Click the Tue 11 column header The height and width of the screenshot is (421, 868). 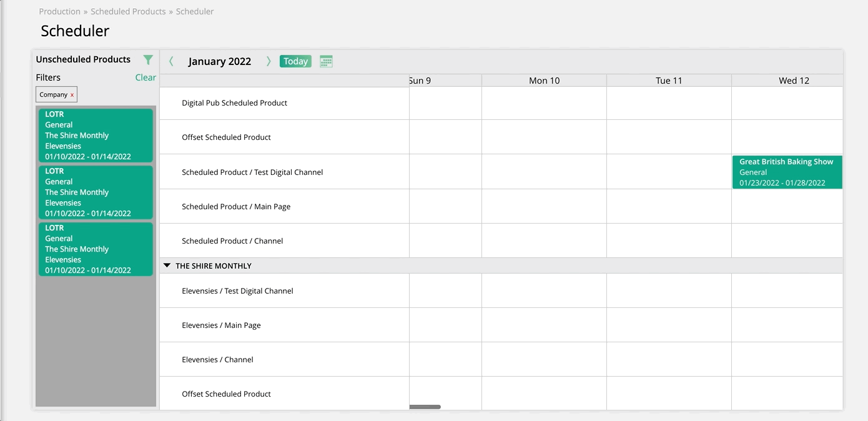[x=669, y=81]
